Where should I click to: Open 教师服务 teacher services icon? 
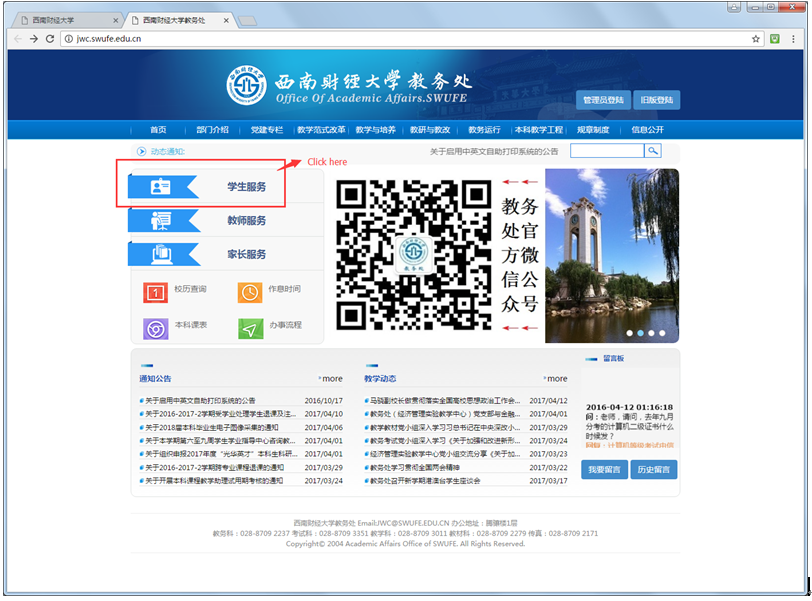point(160,221)
